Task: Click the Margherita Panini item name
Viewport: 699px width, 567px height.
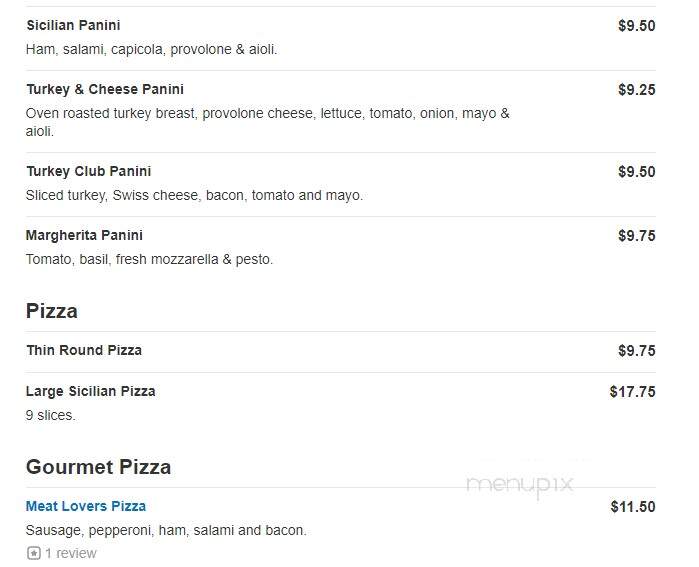Action: tap(84, 235)
